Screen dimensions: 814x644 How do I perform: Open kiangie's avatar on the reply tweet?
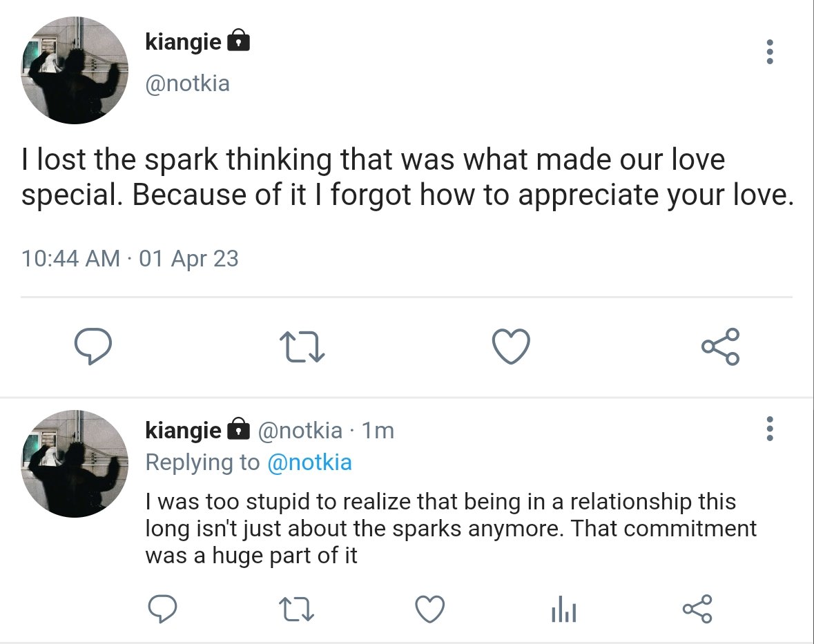75,463
